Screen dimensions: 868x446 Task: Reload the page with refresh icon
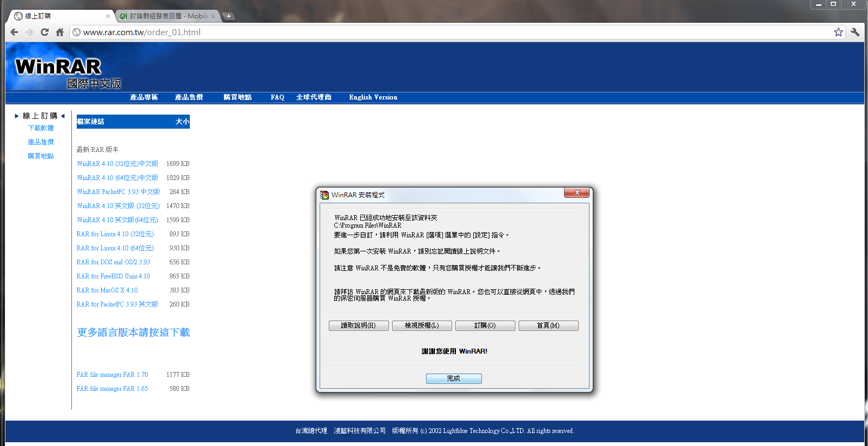tap(45, 32)
